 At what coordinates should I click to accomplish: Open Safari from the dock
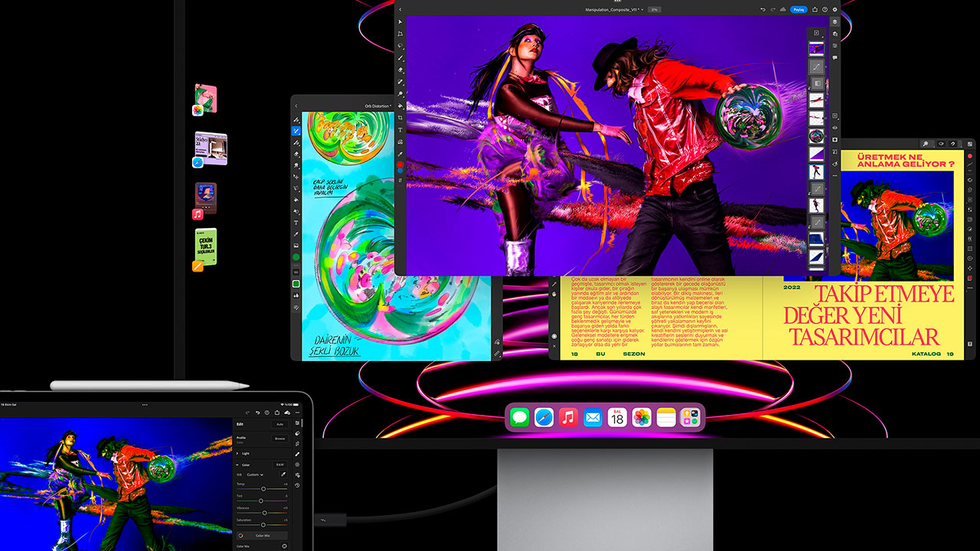[544, 417]
